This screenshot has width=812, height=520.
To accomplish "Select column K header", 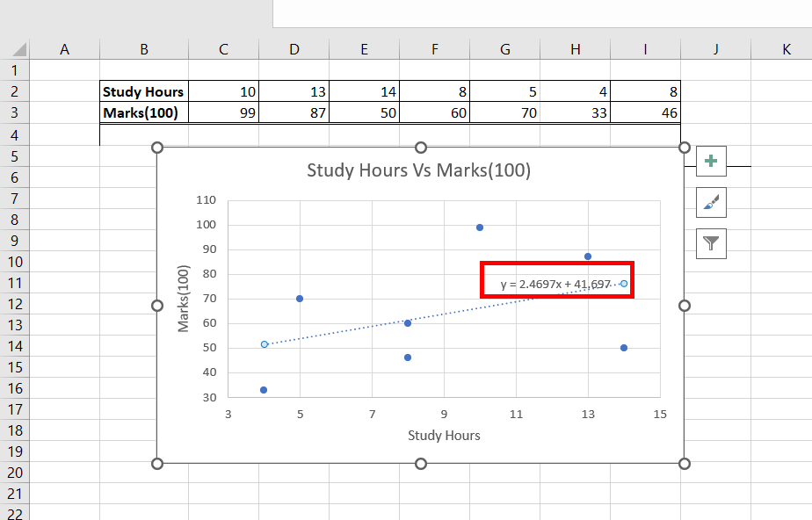I will coord(782,49).
